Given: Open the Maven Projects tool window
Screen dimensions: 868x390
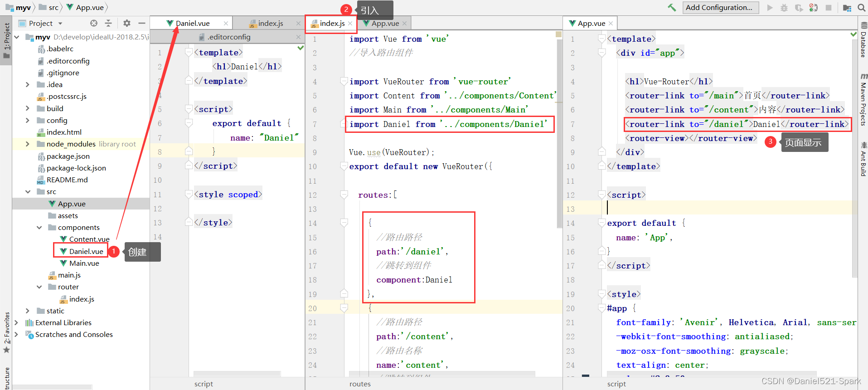Looking at the screenshot, I should (863, 100).
